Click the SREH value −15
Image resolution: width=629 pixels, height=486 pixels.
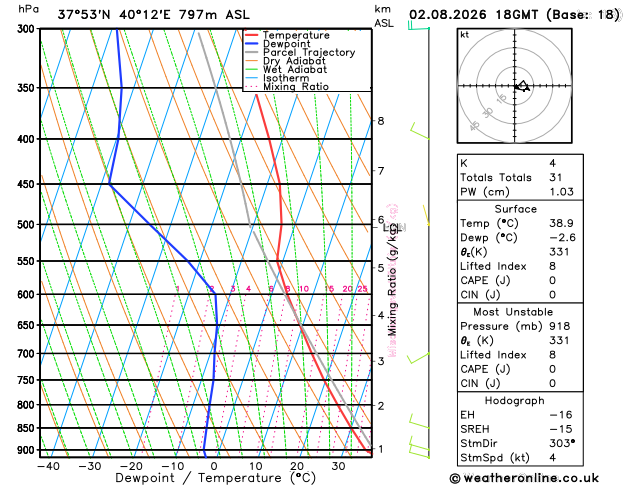tap(561, 429)
